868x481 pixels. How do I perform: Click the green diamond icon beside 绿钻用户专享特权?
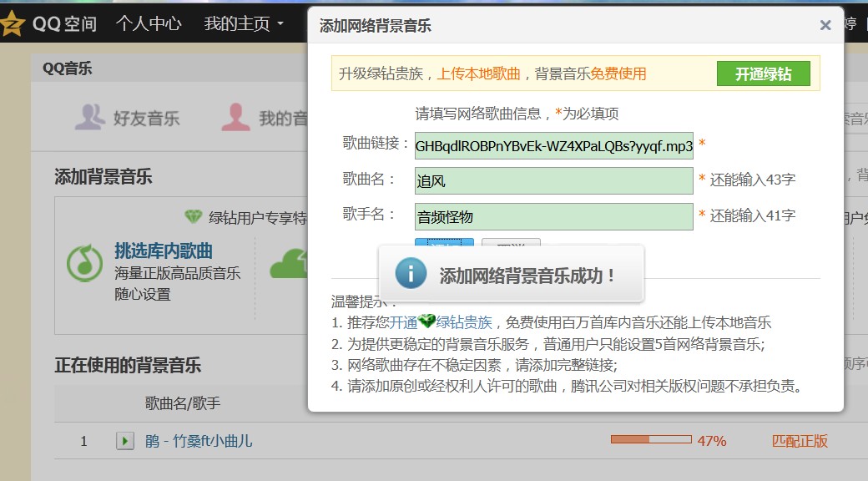pyautogui.click(x=193, y=216)
